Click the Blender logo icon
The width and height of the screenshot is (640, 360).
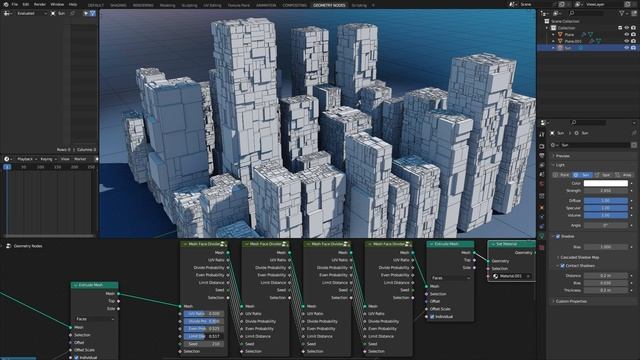(5, 4)
